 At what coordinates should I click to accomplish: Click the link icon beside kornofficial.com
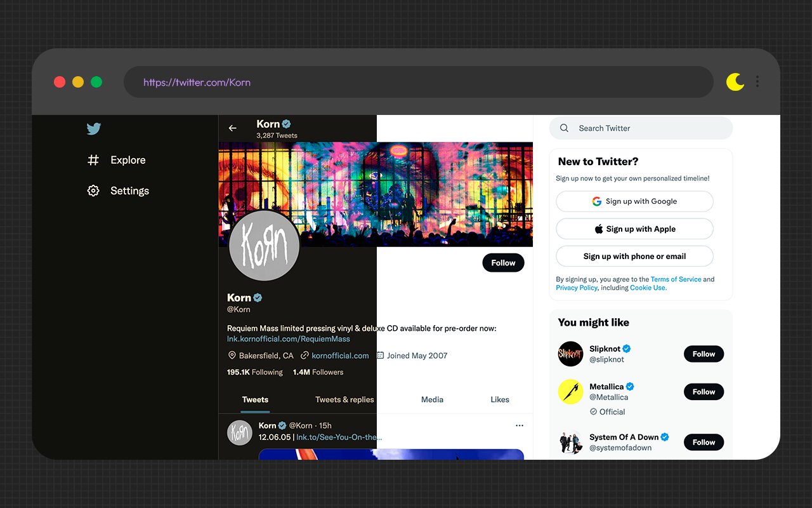click(x=305, y=356)
